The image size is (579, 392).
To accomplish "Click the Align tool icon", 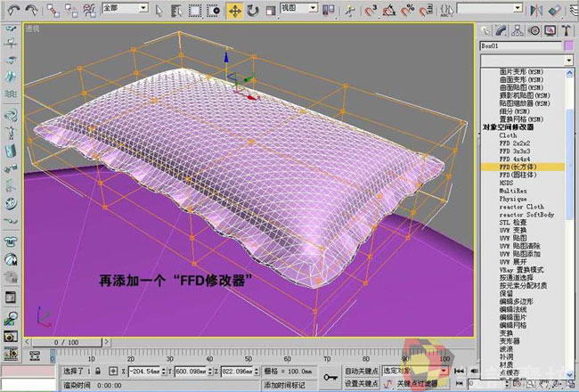I will [x=555, y=11].
